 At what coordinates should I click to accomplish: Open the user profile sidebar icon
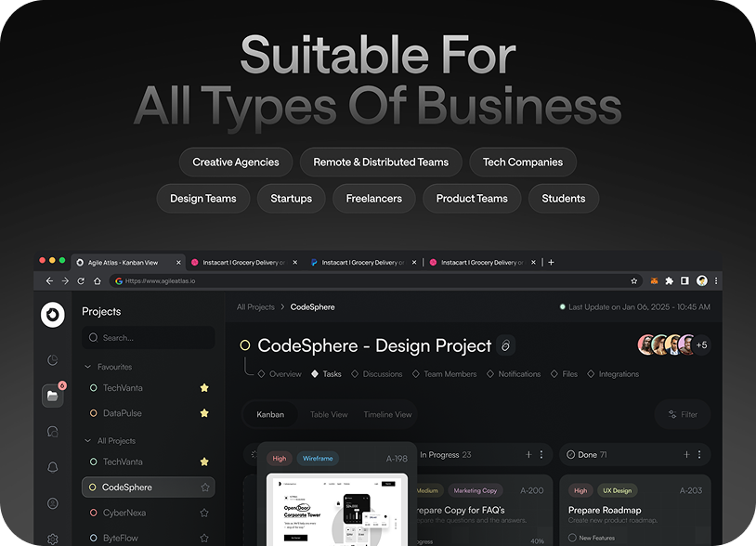pyautogui.click(x=53, y=503)
